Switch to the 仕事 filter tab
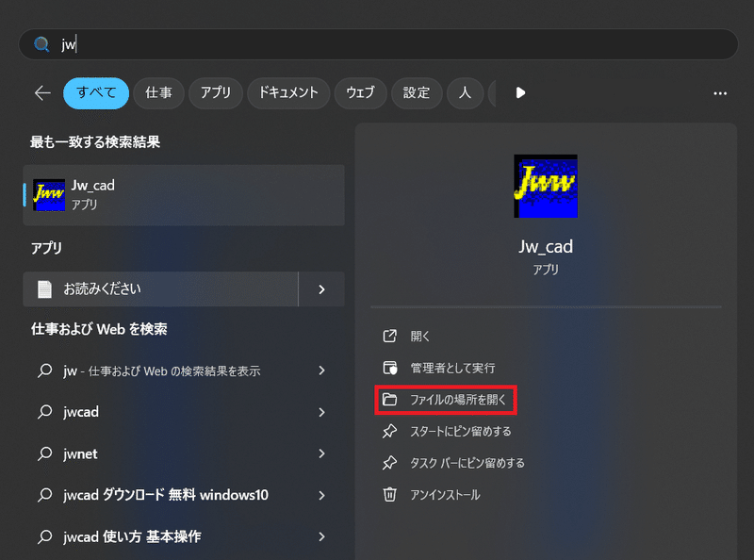The image size is (754, 560). click(x=158, y=92)
